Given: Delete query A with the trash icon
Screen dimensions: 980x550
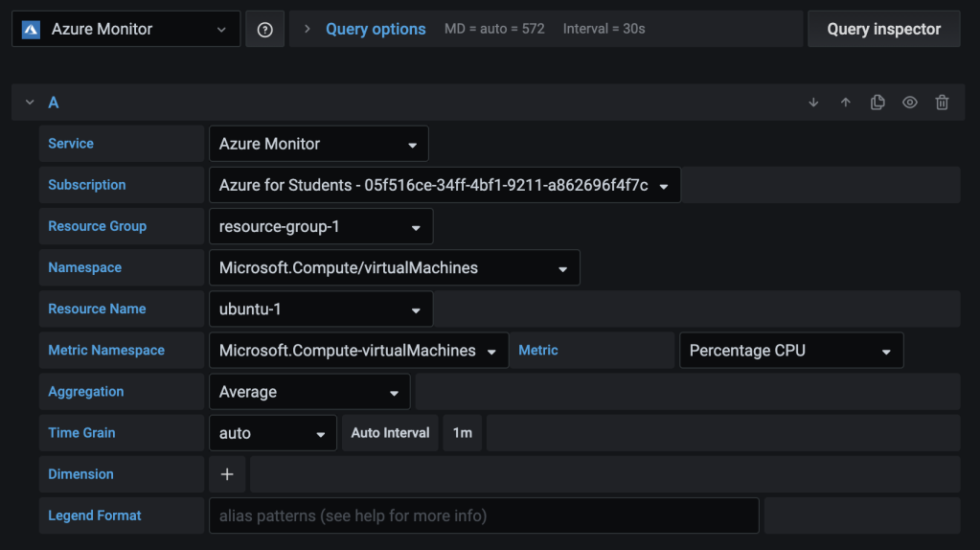Looking at the screenshot, I should coord(942,102).
